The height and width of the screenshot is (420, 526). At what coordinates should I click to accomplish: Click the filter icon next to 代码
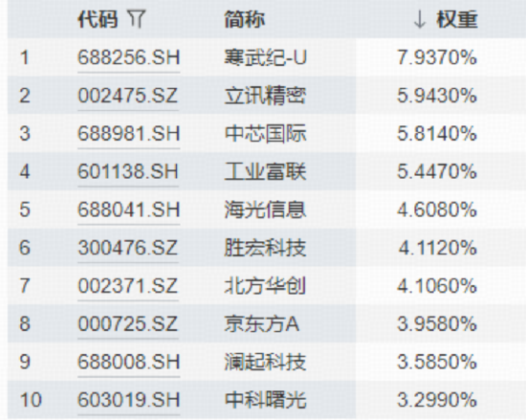click(x=136, y=19)
